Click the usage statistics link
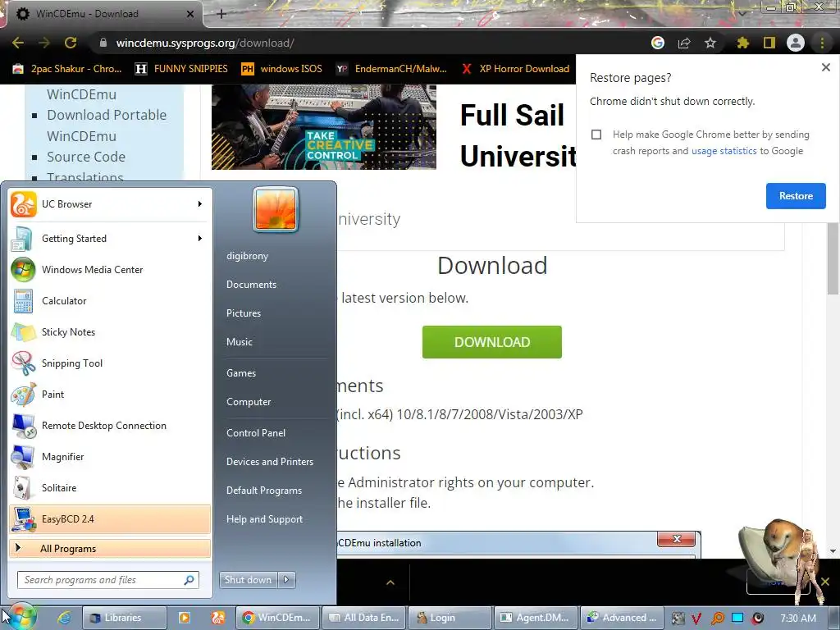Viewport: 840px width, 630px height. pos(724,151)
